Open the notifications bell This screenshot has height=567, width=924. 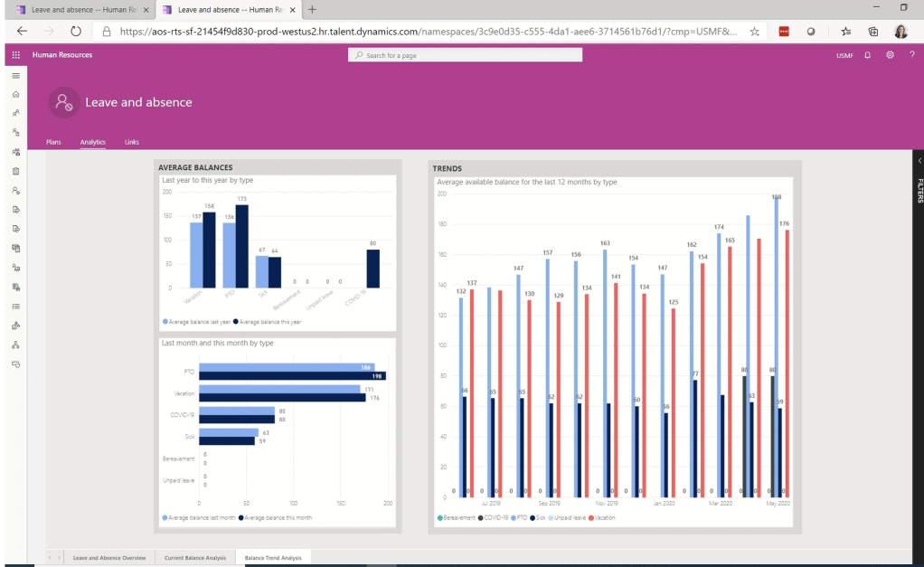click(x=867, y=55)
